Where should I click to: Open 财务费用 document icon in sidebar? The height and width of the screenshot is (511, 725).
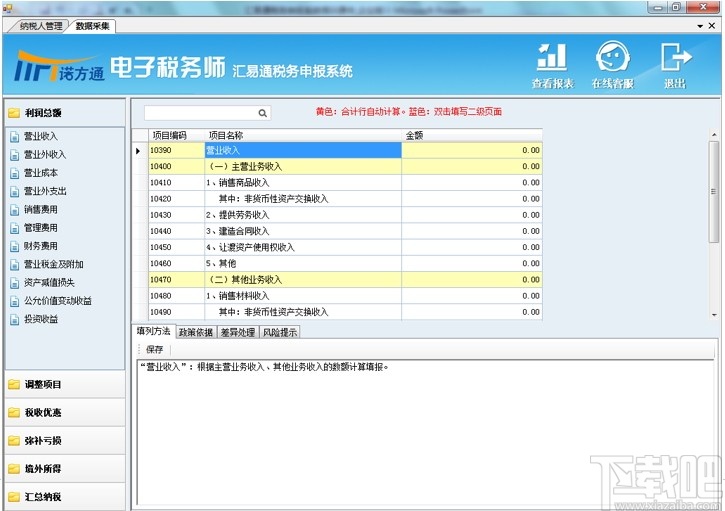tap(15, 246)
